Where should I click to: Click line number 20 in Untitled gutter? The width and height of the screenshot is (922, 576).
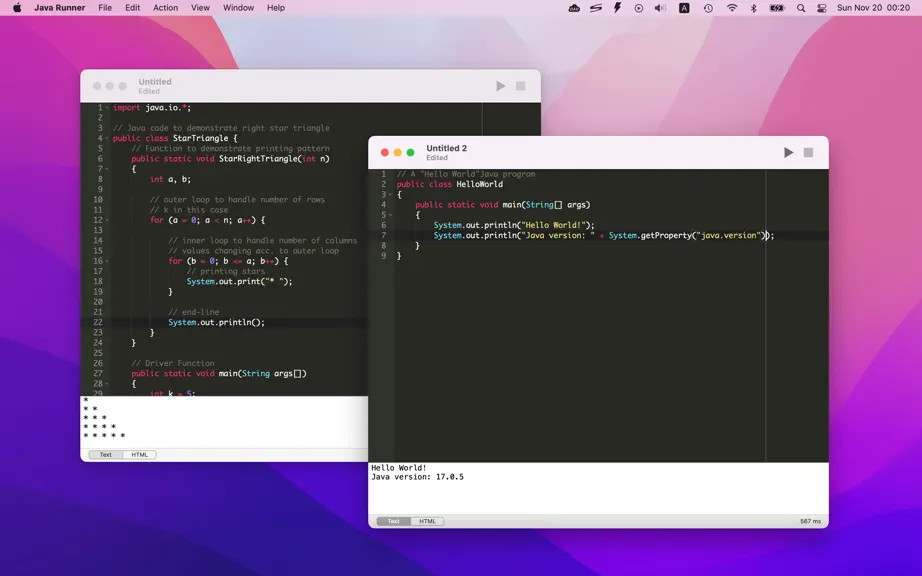click(x=98, y=302)
